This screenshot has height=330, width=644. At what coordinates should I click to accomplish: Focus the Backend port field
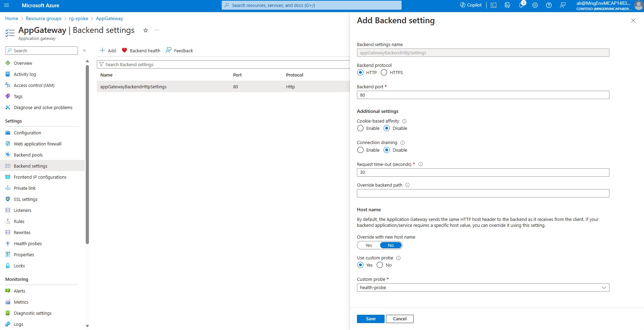point(483,95)
